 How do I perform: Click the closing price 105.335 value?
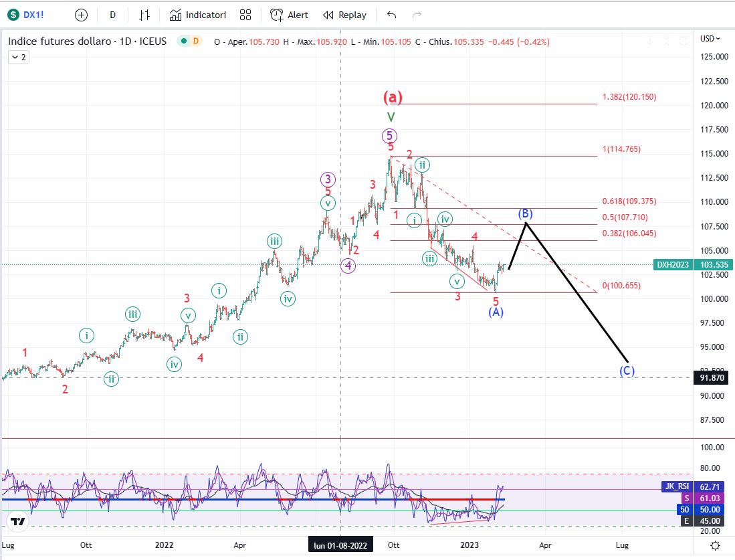468,41
